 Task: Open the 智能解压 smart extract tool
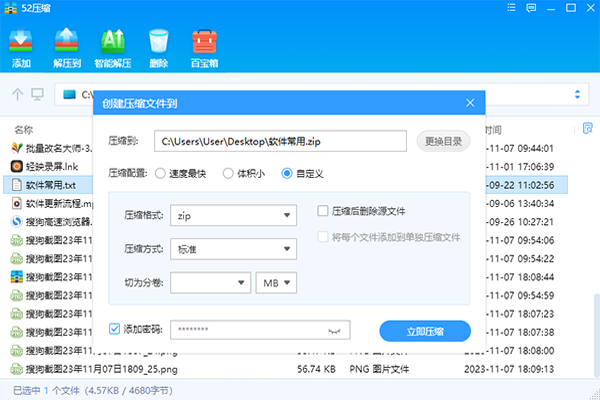point(113,43)
